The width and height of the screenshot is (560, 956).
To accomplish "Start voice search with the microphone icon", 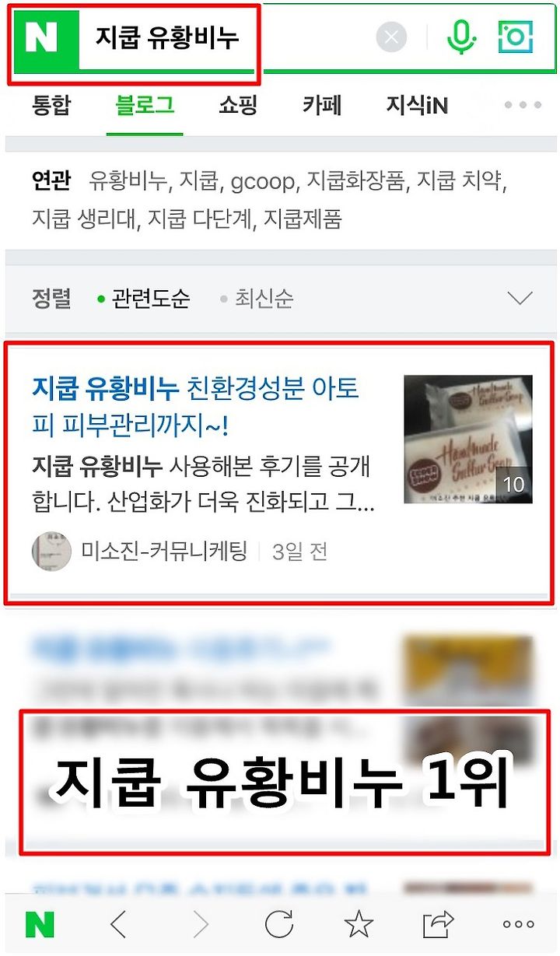I will (461, 37).
